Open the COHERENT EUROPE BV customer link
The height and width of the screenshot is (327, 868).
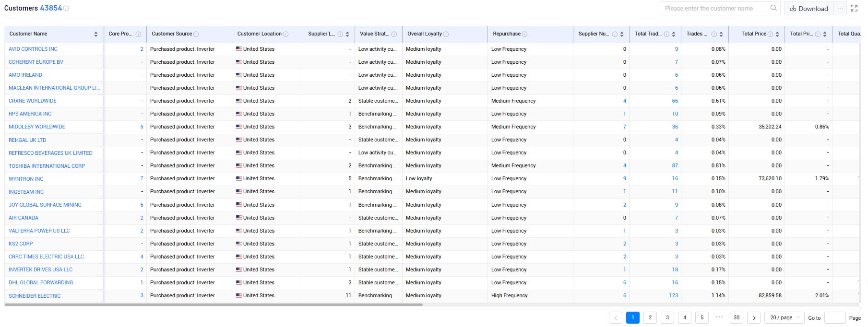(x=36, y=62)
